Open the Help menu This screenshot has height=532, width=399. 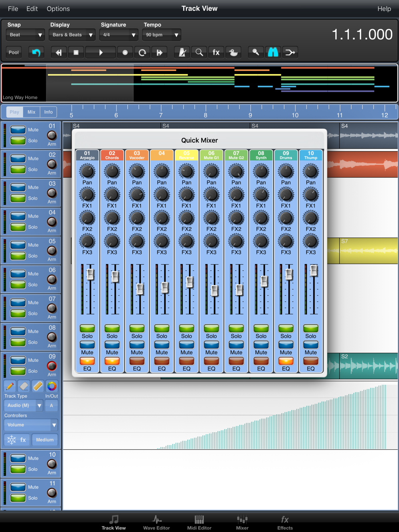click(384, 9)
